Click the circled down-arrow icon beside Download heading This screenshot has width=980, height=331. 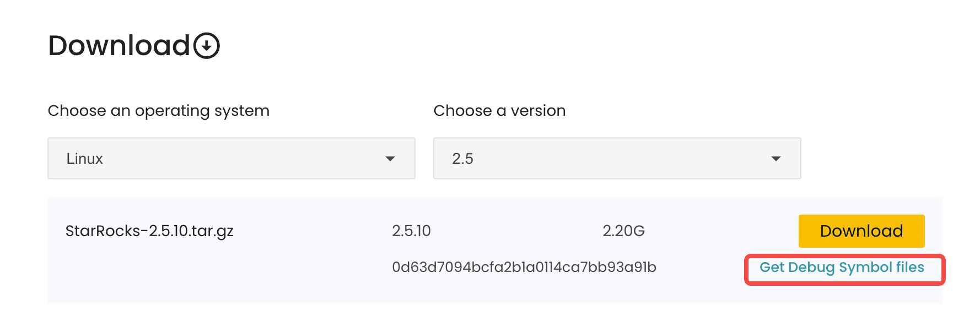[207, 46]
